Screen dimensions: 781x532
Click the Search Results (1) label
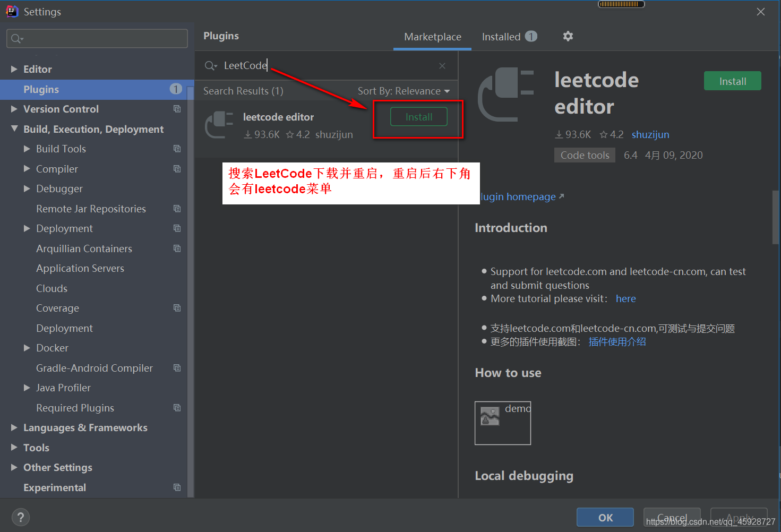[243, 91]
